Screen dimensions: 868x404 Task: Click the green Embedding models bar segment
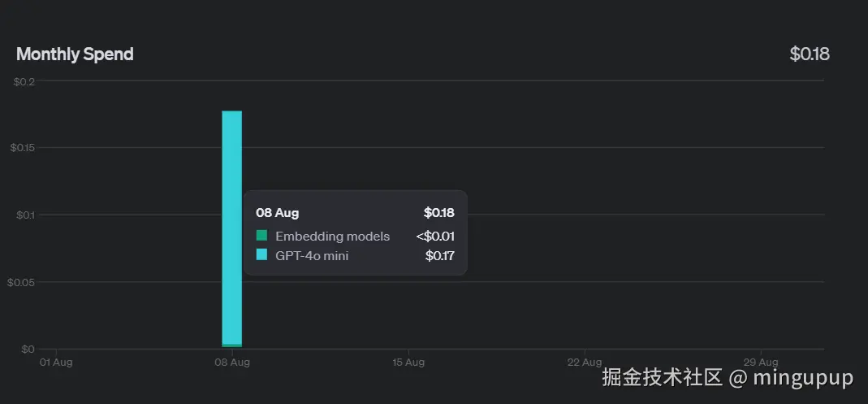[x=231, y=346]
